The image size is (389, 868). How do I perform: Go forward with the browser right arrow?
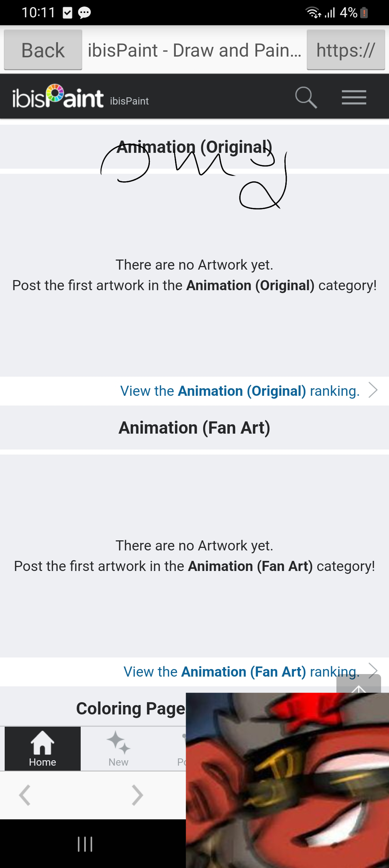(138, 795)
